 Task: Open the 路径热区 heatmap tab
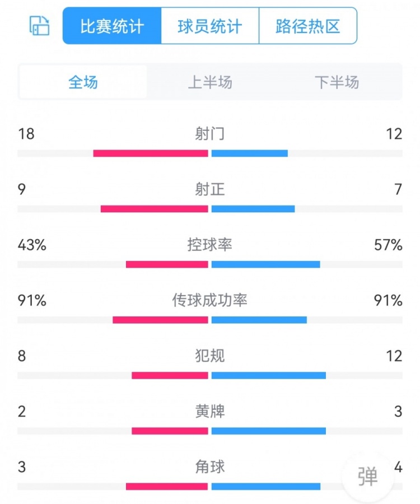[307, 26]
